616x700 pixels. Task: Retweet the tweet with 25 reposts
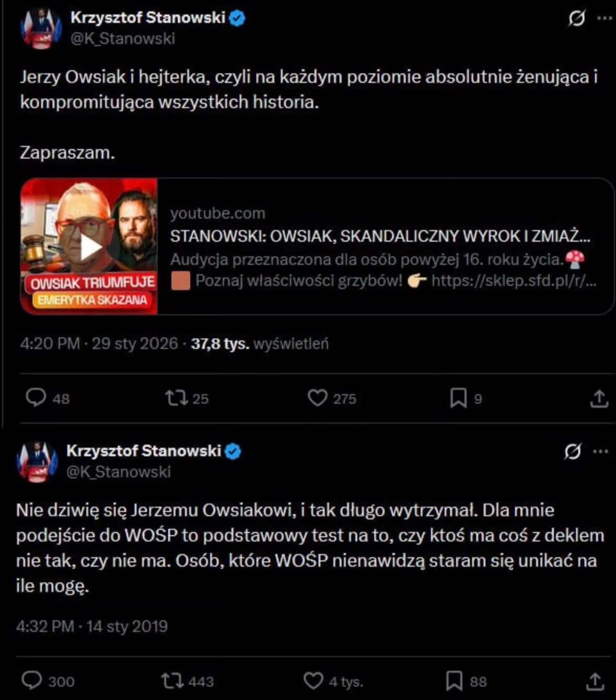176,398
